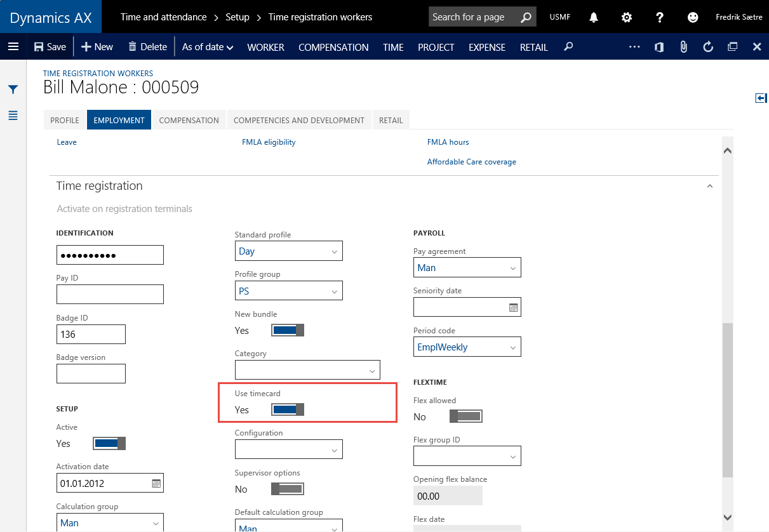Screen dimensions: 769x532
Task: Open the settings gear icon
Action: (627, 17)
